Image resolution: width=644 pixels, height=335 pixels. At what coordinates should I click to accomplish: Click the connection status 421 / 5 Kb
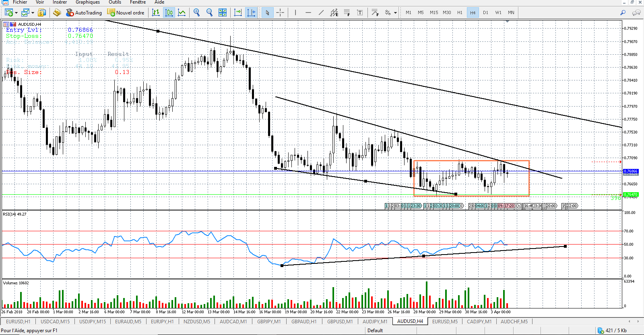612,331
